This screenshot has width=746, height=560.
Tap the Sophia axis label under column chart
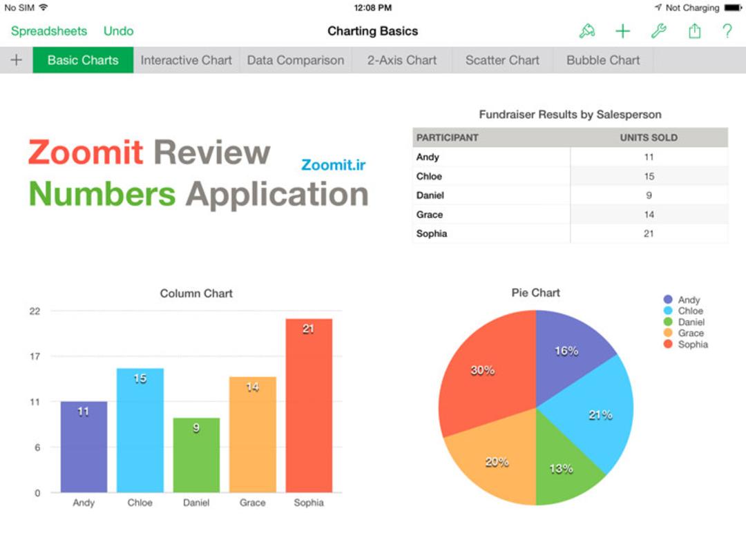click(x=309, y=503)
